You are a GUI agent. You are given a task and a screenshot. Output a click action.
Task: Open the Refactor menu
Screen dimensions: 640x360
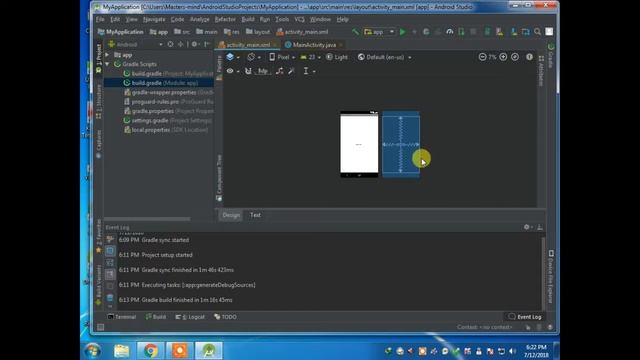tap(225, 19)
